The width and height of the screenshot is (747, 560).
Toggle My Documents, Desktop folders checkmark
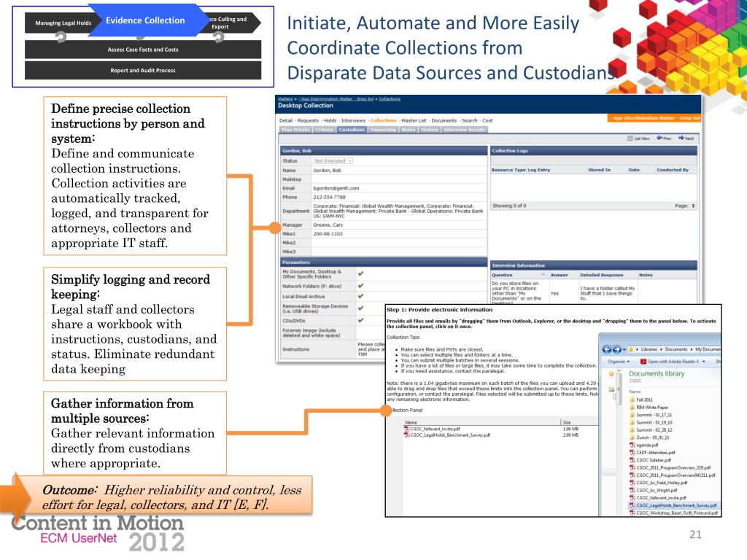360,274
